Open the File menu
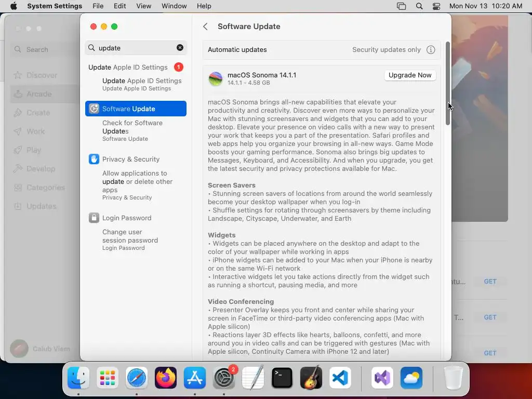Screen dimensions: 532x399 [x=98, y=6]
